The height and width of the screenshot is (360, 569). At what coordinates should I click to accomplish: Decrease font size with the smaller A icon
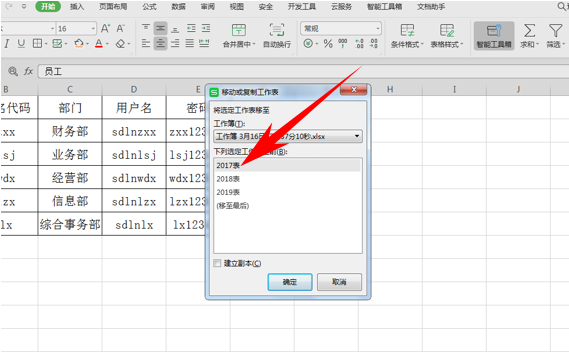[x=120, y=28]
